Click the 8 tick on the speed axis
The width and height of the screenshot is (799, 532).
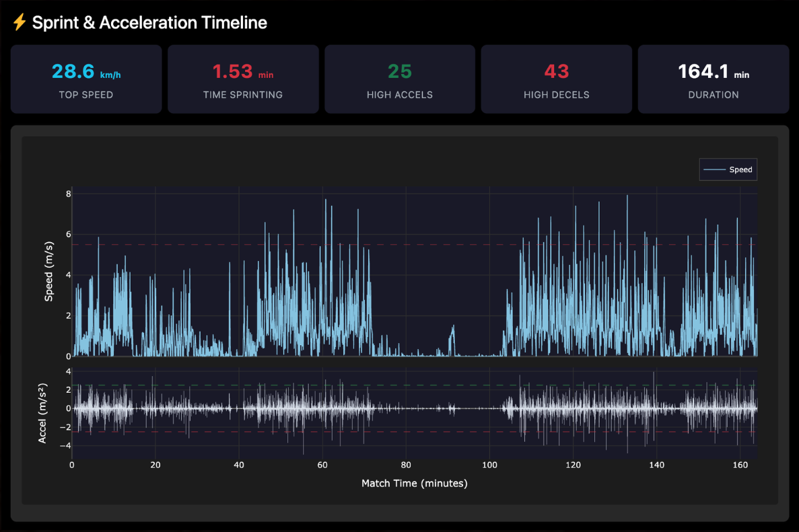pyautogui.click(x=68, y=194)
